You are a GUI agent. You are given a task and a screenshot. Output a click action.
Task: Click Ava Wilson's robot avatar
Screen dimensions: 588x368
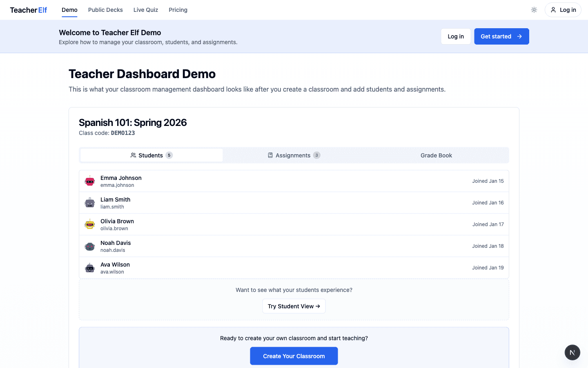pos(90,268)
